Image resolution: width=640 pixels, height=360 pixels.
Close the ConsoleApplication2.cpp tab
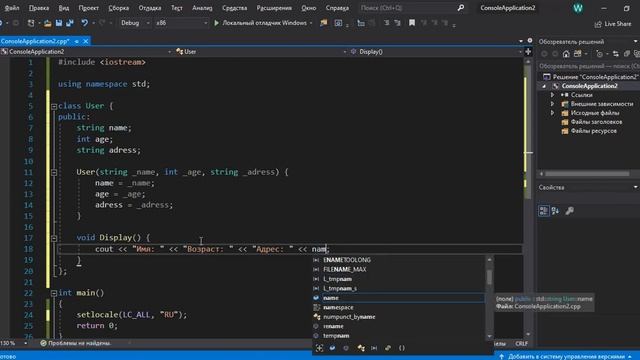(86, 41)
